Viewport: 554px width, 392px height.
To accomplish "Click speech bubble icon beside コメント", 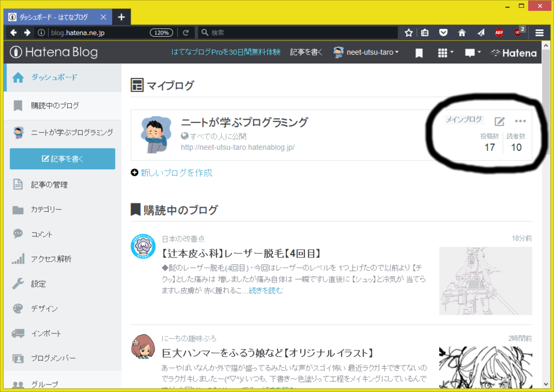I will tap(18, 234).
